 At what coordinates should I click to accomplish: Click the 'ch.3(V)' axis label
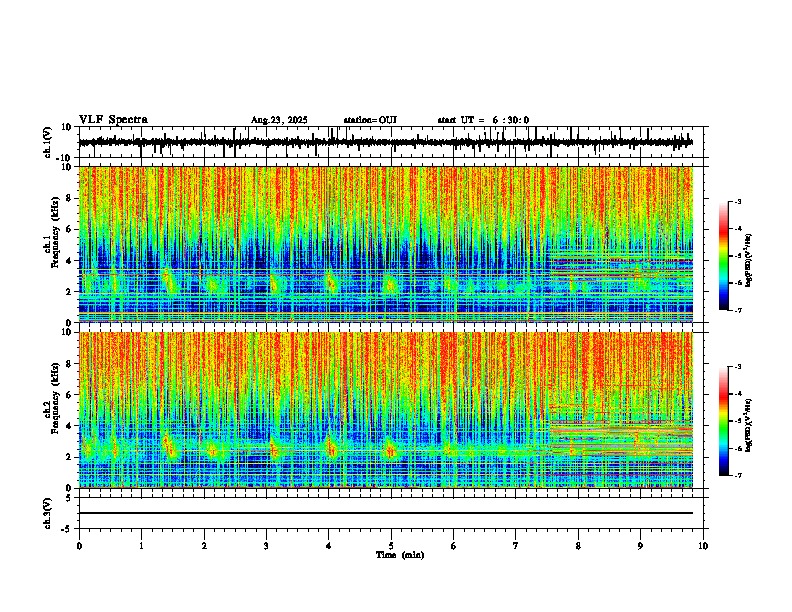(x=48, y=513)
